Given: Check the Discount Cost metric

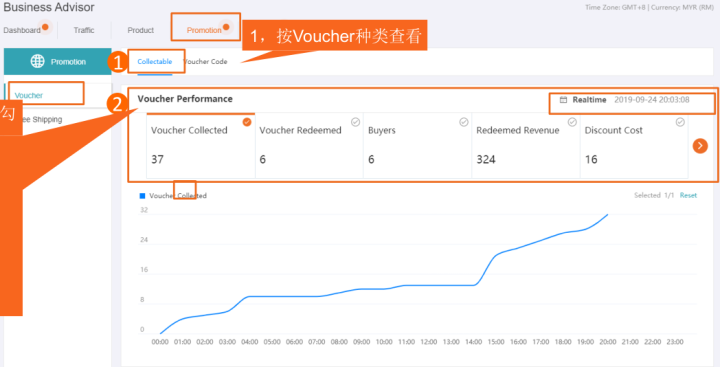Looking at the screenshot, I should coord(681,122).
